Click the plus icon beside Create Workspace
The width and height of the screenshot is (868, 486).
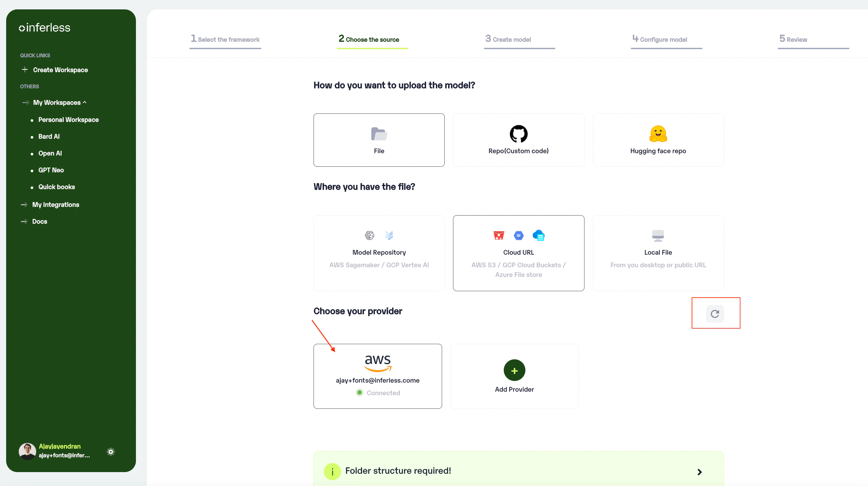coord(25,69)
